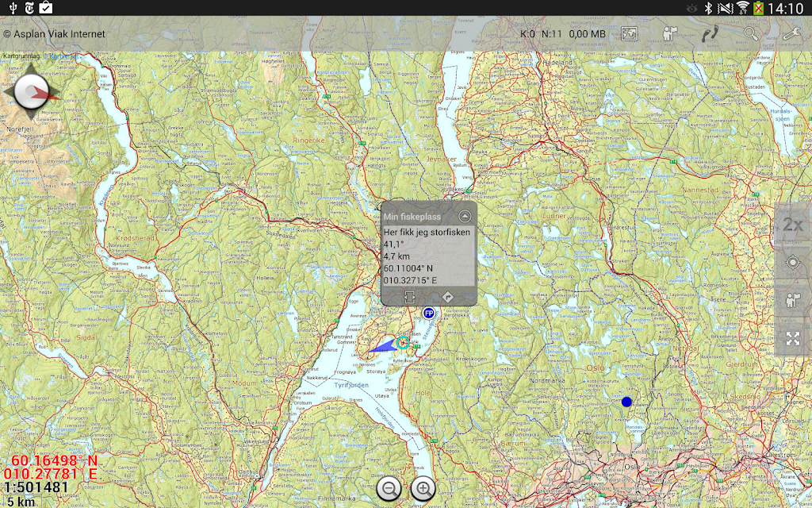
Task: Toggle fullscreen map view
Action: [792, 338]
